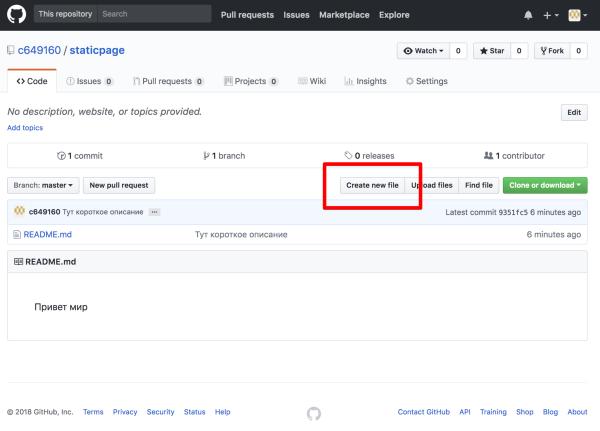This screenshot has height=431, width=600.
Task: View the 1 branch list
Action: coord(224,156)
